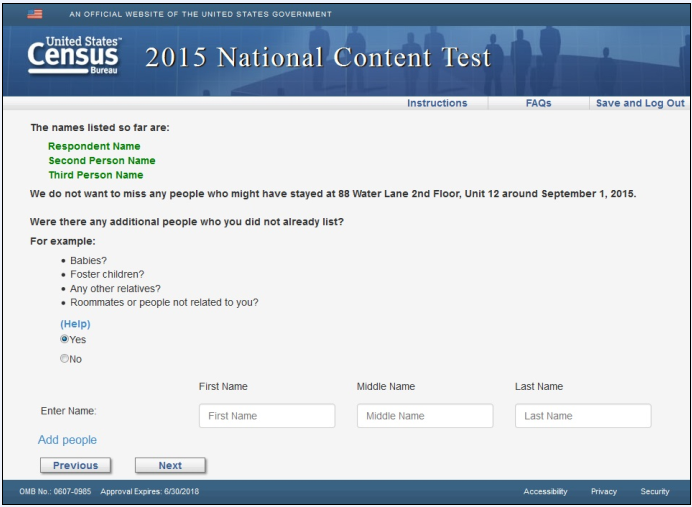Click the "Approval Expires: 6/30/2018" text
692x507 pixels.
[x=150, y=492]
